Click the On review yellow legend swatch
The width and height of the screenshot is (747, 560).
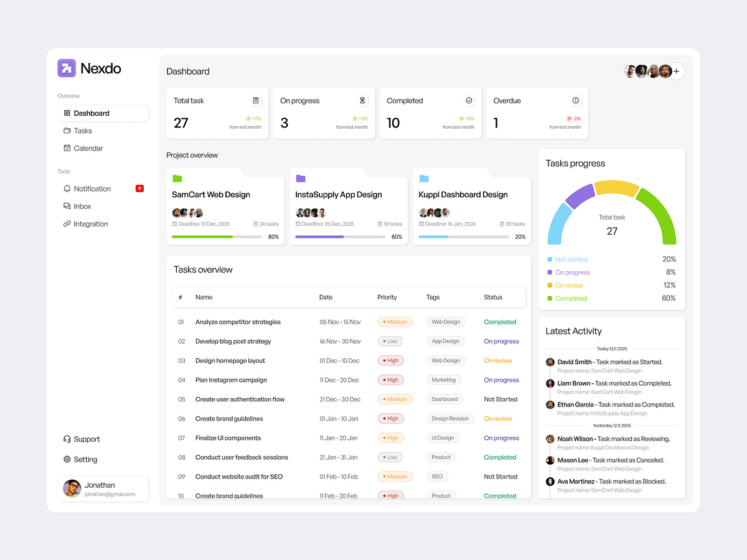550,286
